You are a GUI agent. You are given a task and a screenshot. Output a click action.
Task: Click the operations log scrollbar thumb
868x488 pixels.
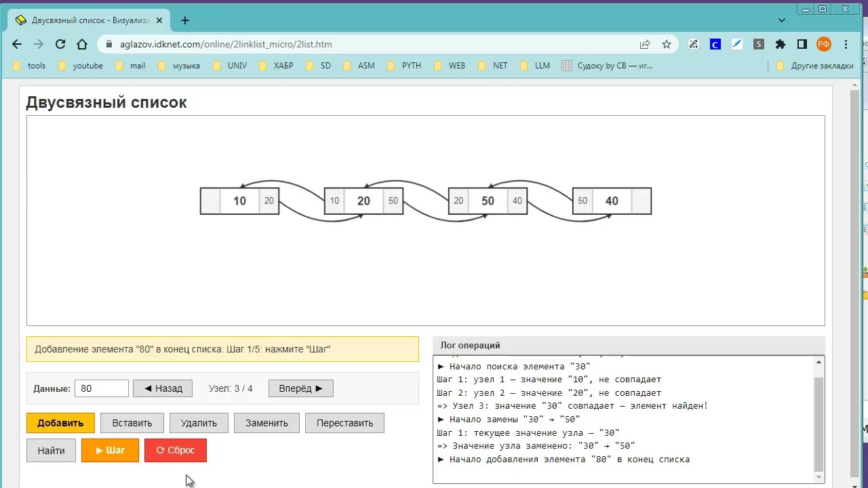point(818,424)
